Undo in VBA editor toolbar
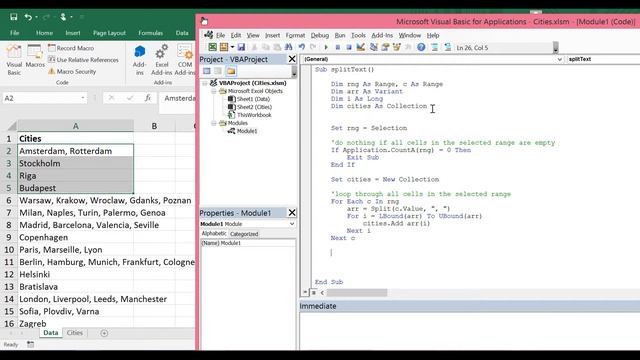 pos(301,47)
